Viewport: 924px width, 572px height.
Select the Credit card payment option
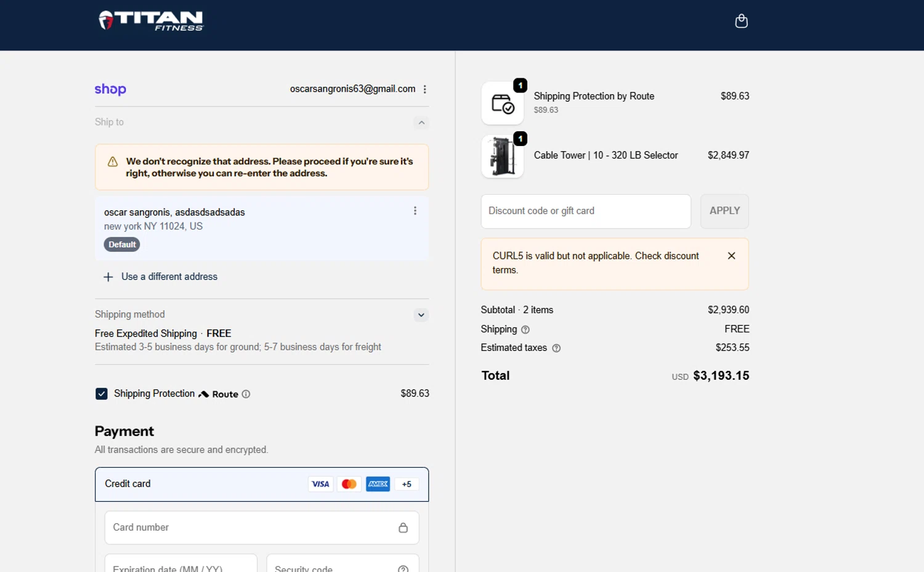[x=262, y=484]
